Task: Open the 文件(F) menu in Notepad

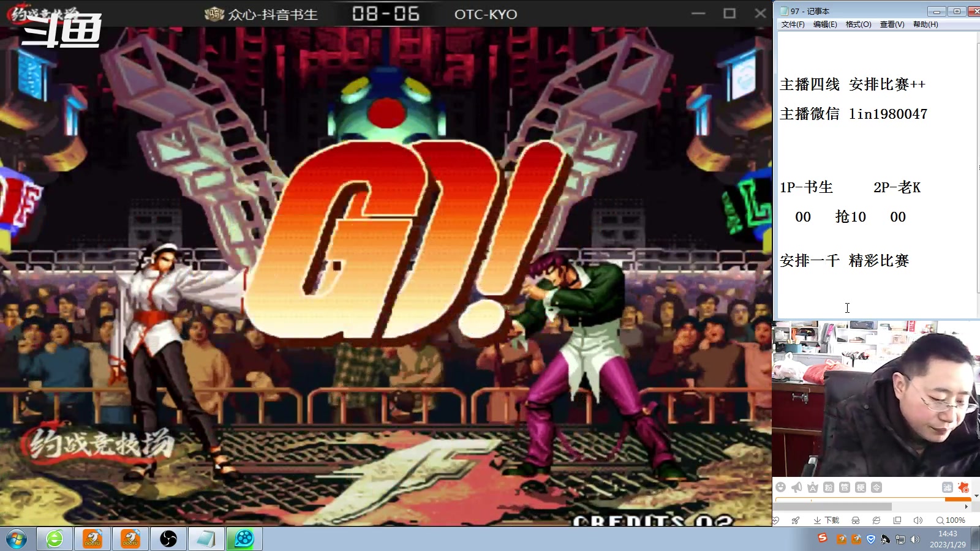Action: point(793,24)
